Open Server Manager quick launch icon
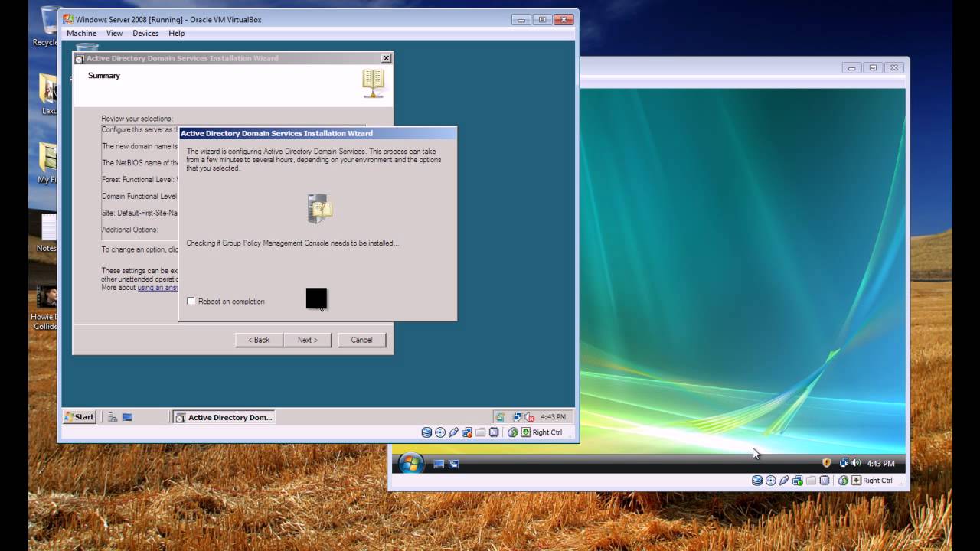980x551 pixels. tap(112, 417)
